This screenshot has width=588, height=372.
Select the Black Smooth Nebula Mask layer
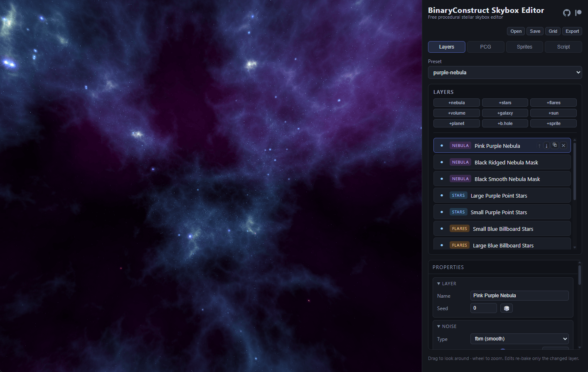click(x=502, y=179)
